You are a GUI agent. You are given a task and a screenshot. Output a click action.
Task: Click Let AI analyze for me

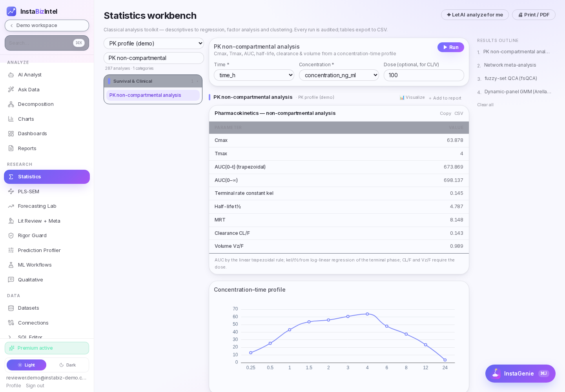[x=475, y=15]
